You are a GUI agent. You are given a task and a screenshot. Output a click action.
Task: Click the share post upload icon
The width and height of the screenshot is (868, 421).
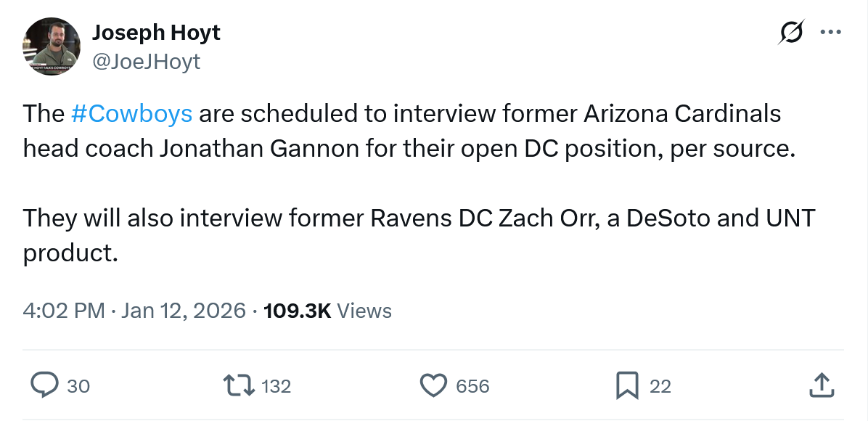pos(820,385)
